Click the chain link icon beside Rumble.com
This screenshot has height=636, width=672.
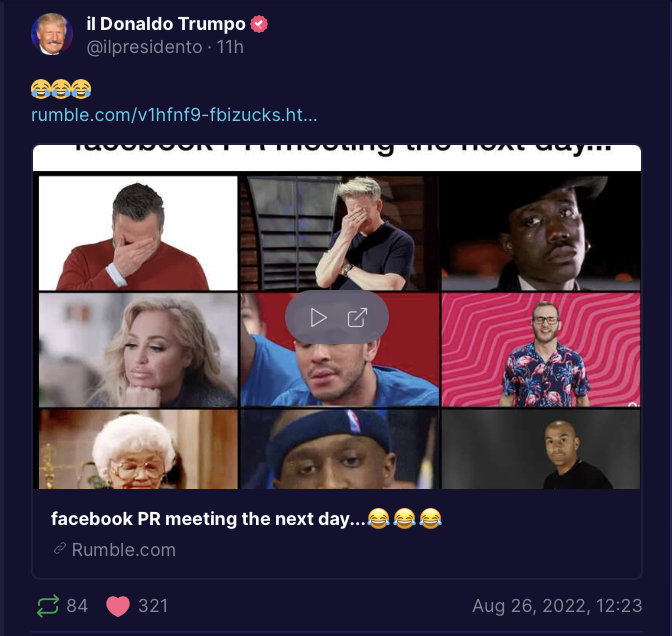[x=60, y=549]
